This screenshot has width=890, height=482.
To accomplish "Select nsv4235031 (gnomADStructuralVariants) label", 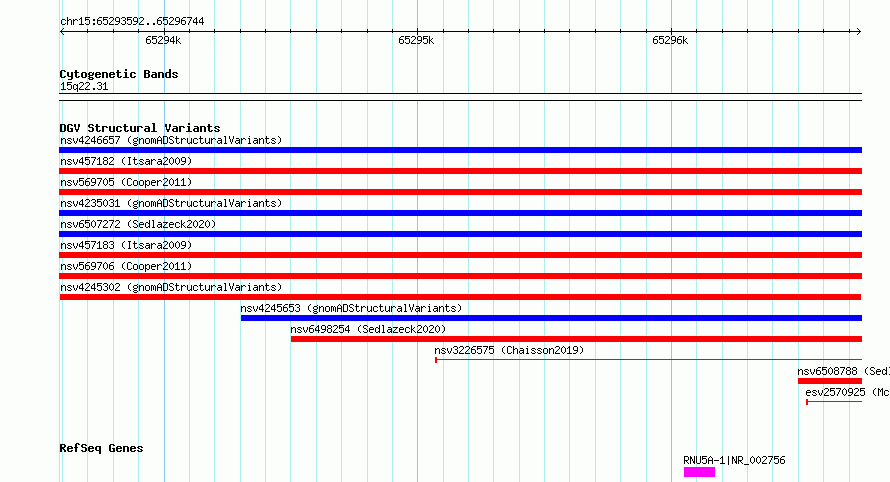I will (x=171, y=203).
